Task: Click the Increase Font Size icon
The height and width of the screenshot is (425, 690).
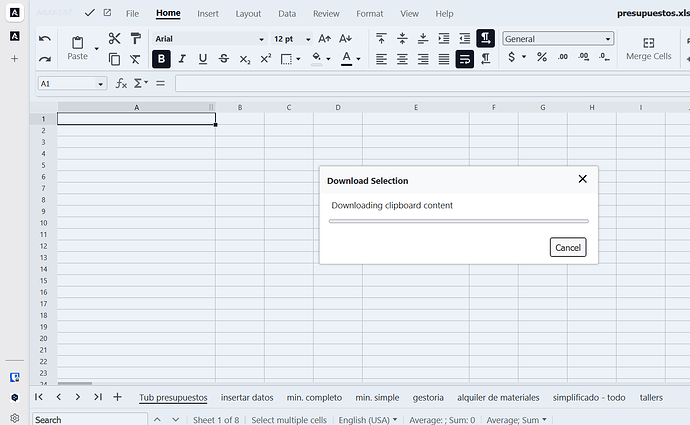Action: [324, 39]
